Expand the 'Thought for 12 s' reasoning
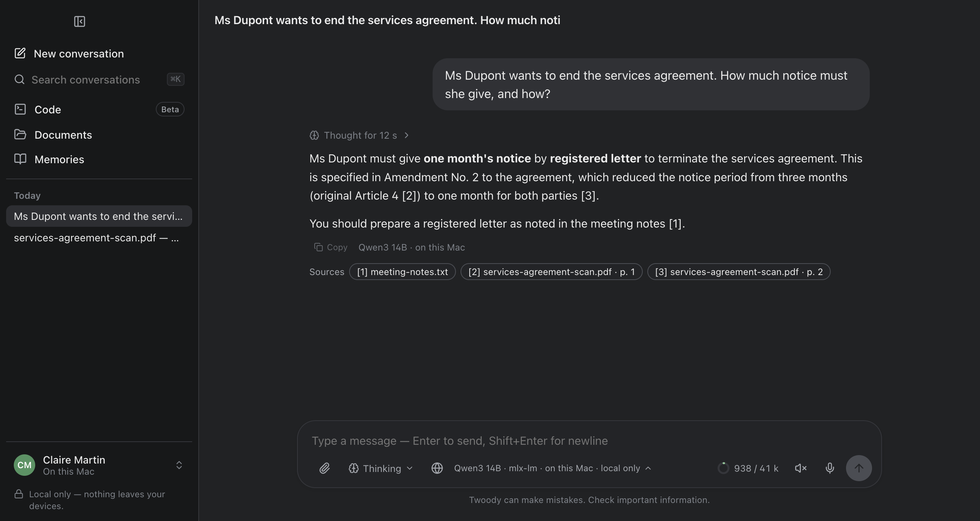 coord(359,136)
